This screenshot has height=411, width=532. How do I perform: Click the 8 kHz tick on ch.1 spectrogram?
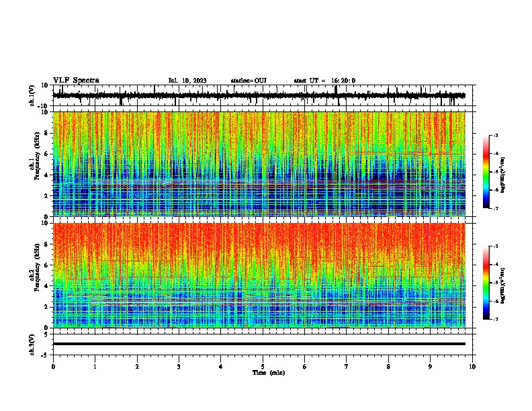(46, 133)
